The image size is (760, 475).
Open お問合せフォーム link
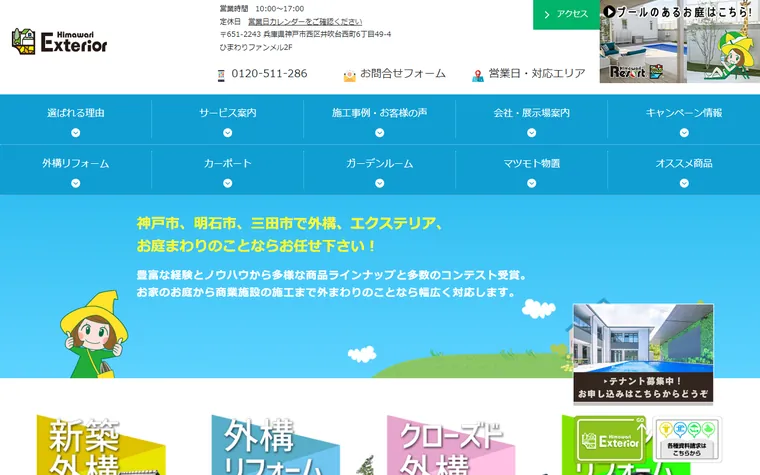pos(403,74)
